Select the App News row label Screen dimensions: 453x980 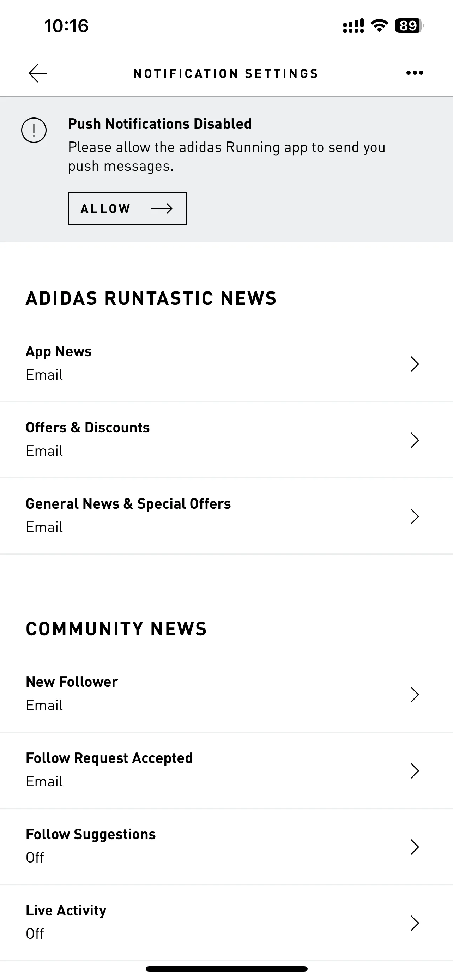[x=59, y=351]
